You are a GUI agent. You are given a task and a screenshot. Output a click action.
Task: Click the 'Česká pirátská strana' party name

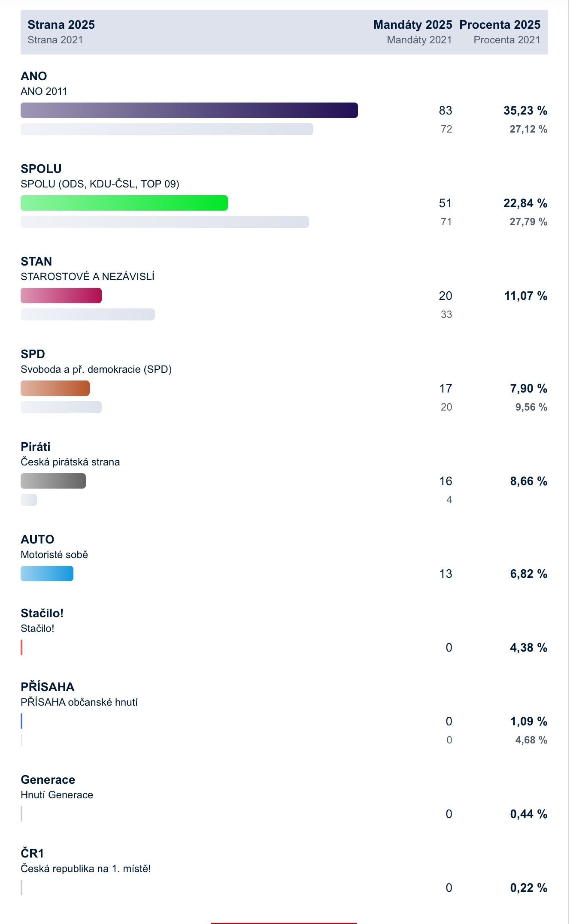click(70, 462)
